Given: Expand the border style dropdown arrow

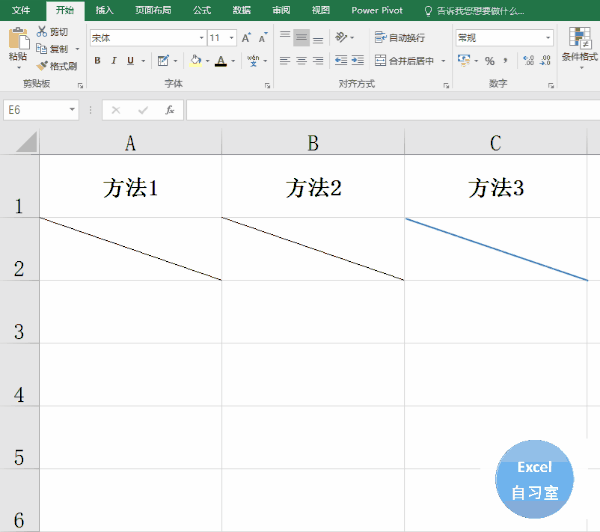Looking at the screenshot, I should pos(175,60).
